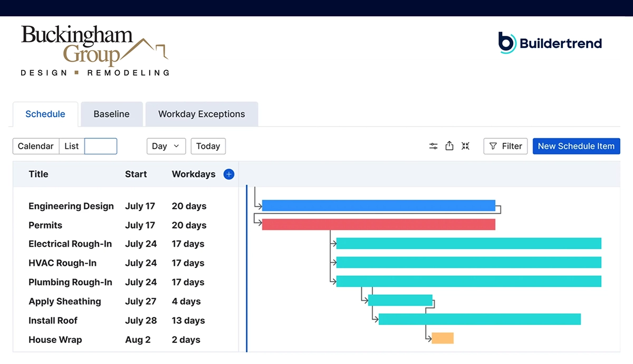Viewport: 633px width, 364px height.
Task: Select the Install Roof row title
Action: point(53,321)
